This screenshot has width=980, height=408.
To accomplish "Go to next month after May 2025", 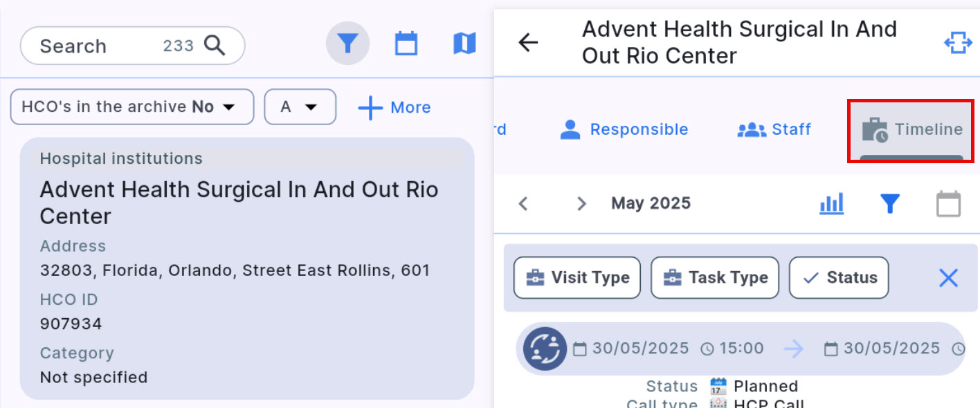I will [x=581, y=203].
